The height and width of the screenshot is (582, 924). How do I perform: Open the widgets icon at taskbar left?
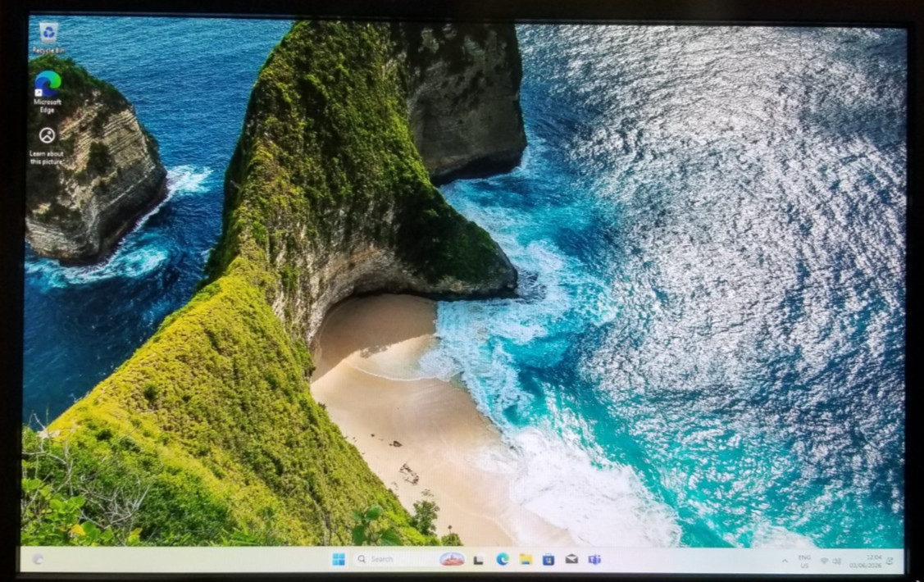point(38,559)
